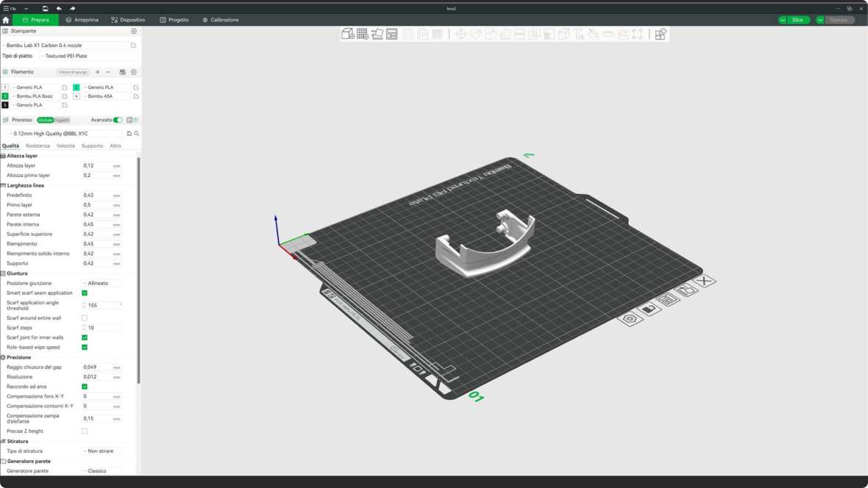This screenshot has height=488, width=868.
Task: Expand the printer preset Bambu Lab X1 Carbon dropdown
Action: pos(66,46)
